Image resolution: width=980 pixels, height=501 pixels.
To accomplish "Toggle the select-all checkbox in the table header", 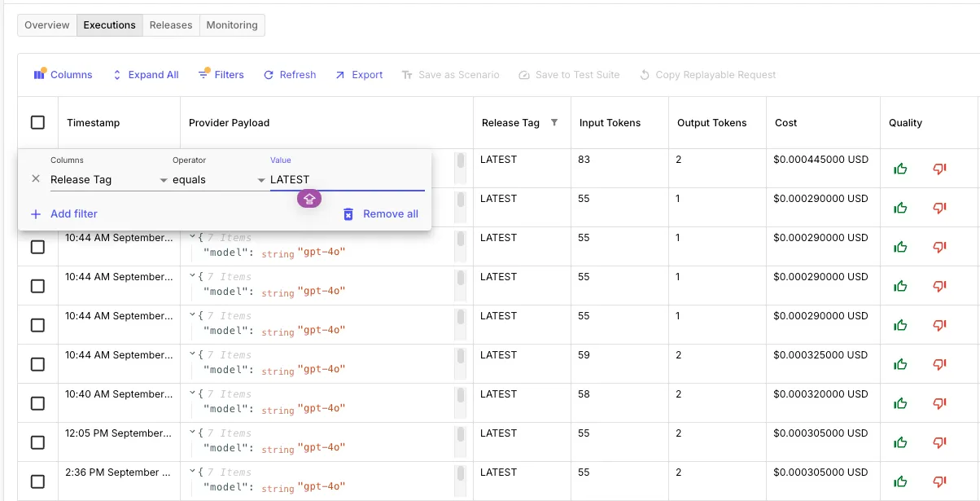I will tap(37, 122).
